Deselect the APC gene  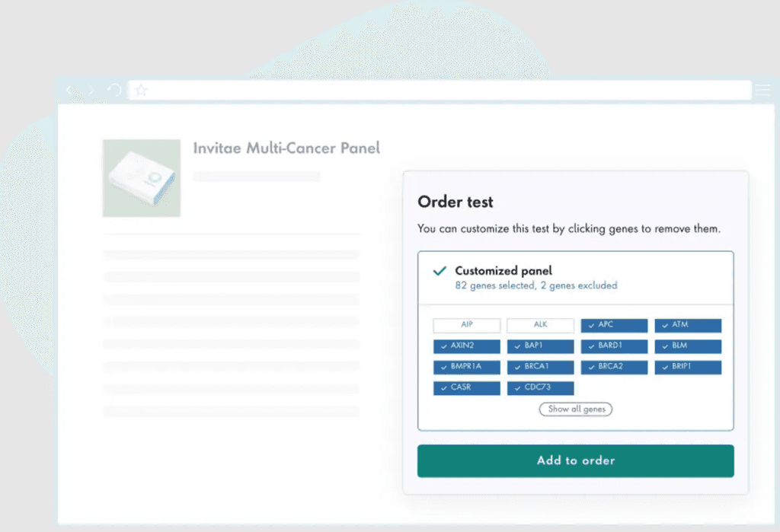(x=614, y=325)
